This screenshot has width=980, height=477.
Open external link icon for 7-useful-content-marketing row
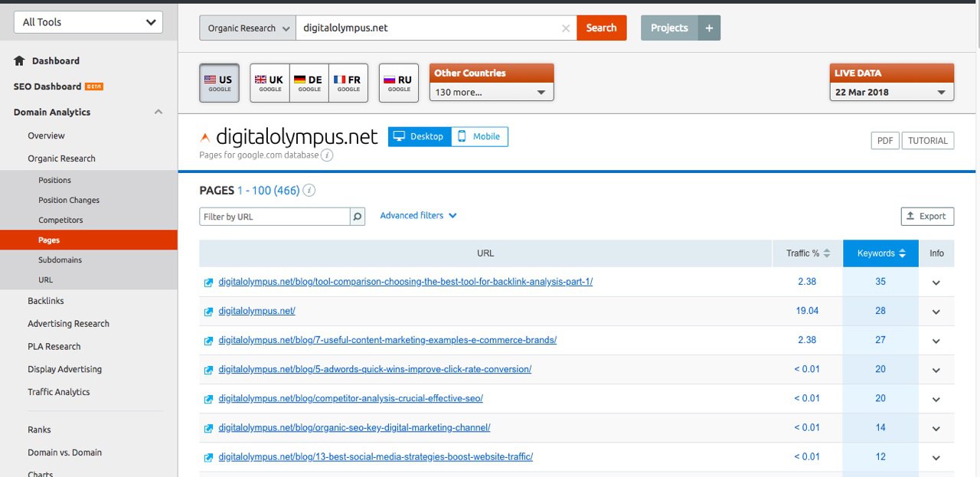[x=208, y=340]
